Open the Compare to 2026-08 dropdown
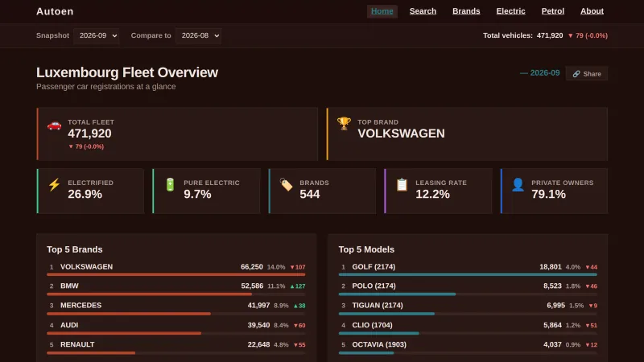The height and width of the screenshot is (362, 644). coord(198,35)
